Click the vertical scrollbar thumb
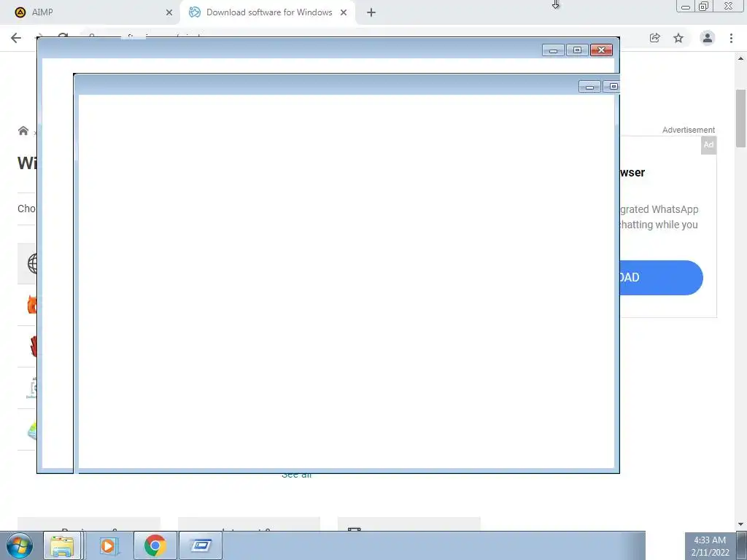 [741, 118]
